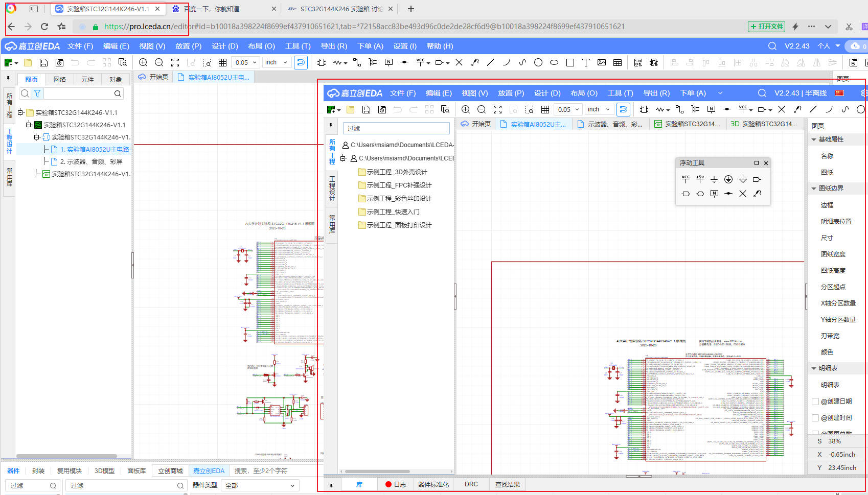
Task: Click the green 打开文件 button
Action: click(x=766, y=27)
